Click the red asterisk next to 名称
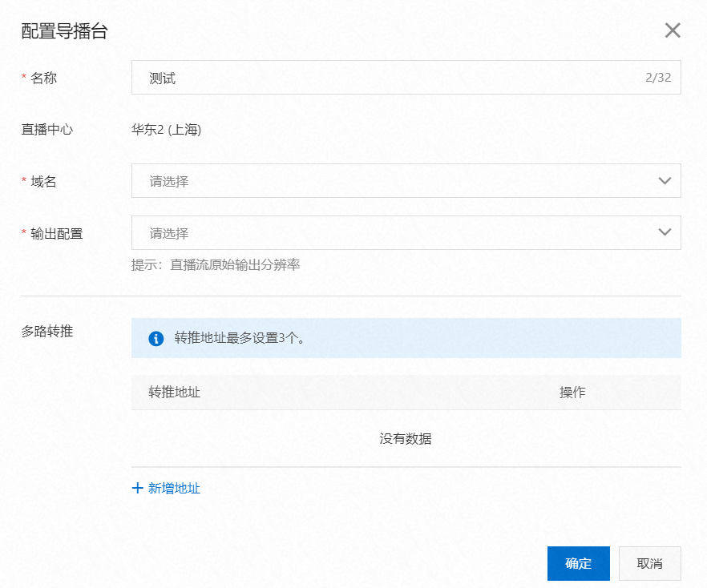This screenshot has height=588, width=707. pos(21,78)
